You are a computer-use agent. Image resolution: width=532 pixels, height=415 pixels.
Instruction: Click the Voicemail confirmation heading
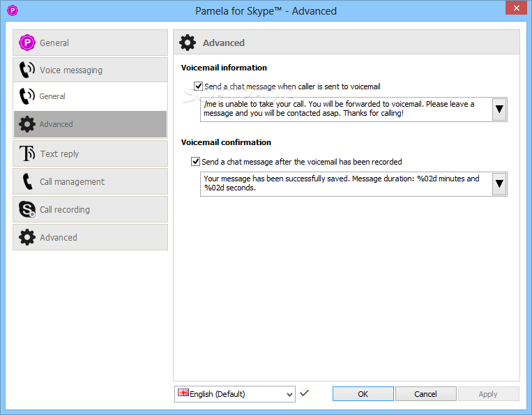pyautogui.click(x=226, y=142)
